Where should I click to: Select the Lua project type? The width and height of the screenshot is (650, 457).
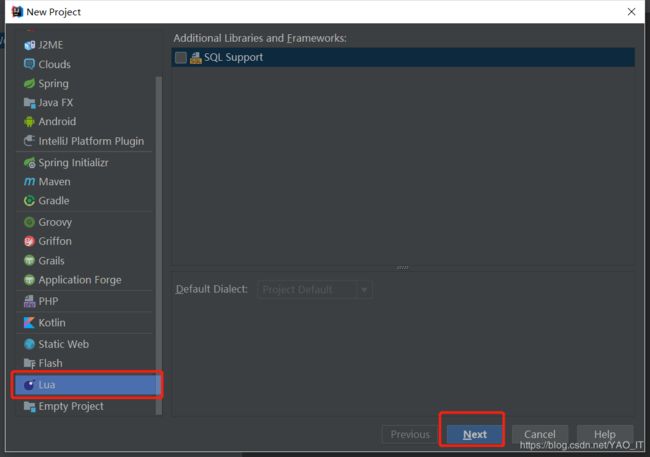pyautogui.click(x=87, y=385)
